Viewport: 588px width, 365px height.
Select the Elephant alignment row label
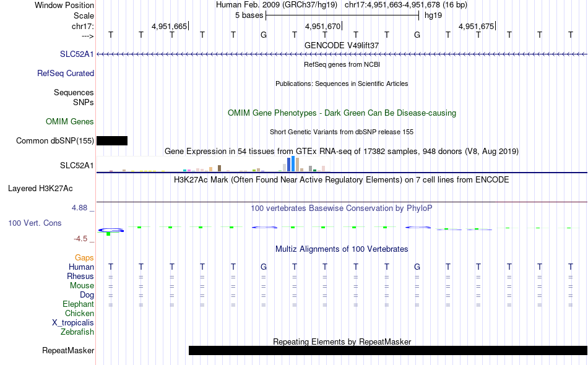point(78,304)
